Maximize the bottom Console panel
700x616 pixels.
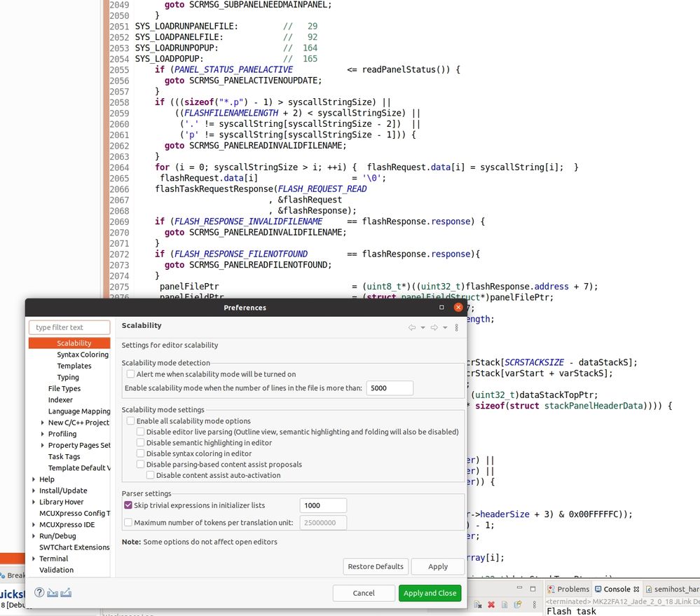coord(533,589)
